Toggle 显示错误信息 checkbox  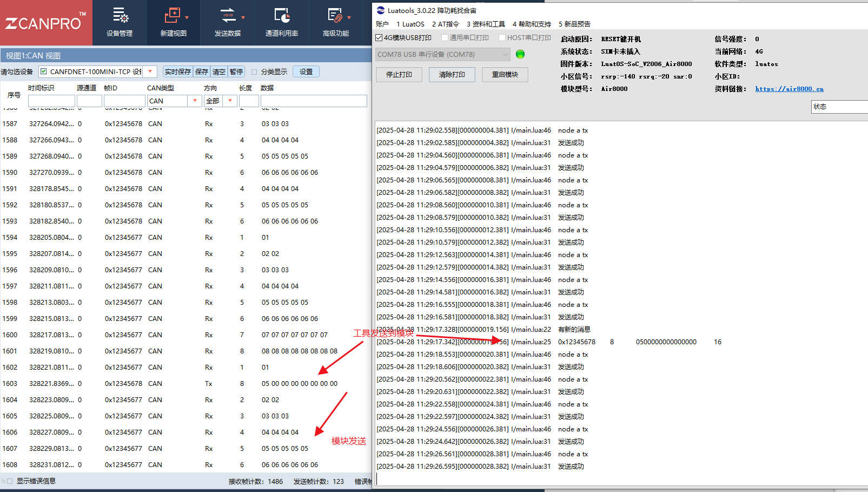tap(10, 481)
